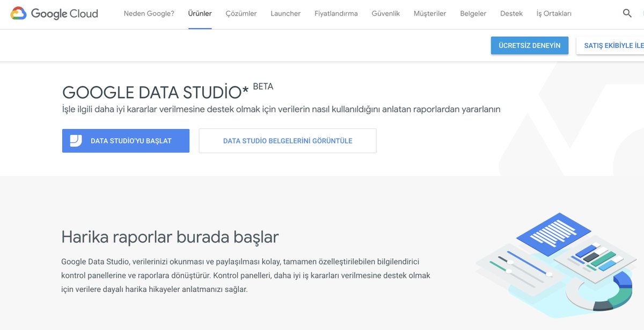Launch DATA STUDİO'YU BAŞLAT button

(126, 141)
